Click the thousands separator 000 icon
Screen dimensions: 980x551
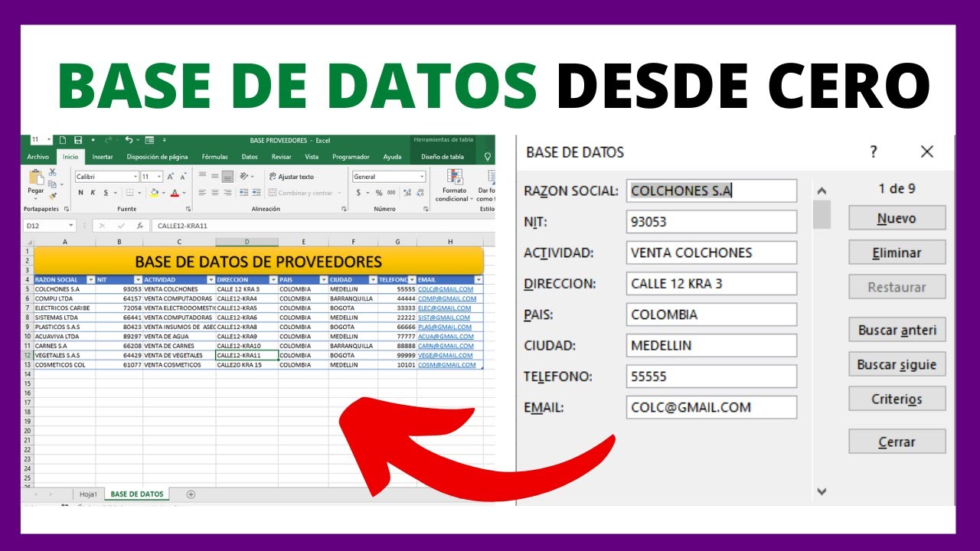click(391, 193)
